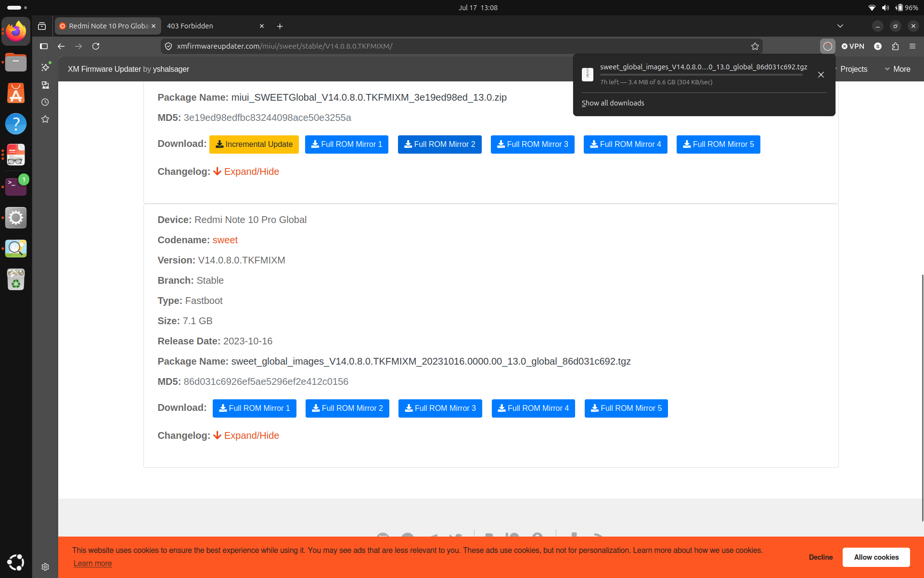Open the Terminal from the dock
The width and height of the screenshot is (924, 578).
[x=16, y=186]
